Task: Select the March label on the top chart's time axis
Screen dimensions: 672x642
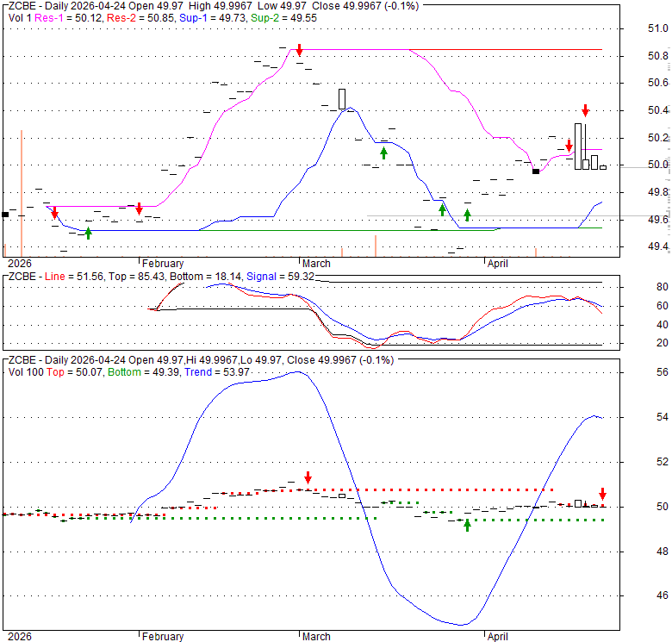Action: (x=315, y=264)
